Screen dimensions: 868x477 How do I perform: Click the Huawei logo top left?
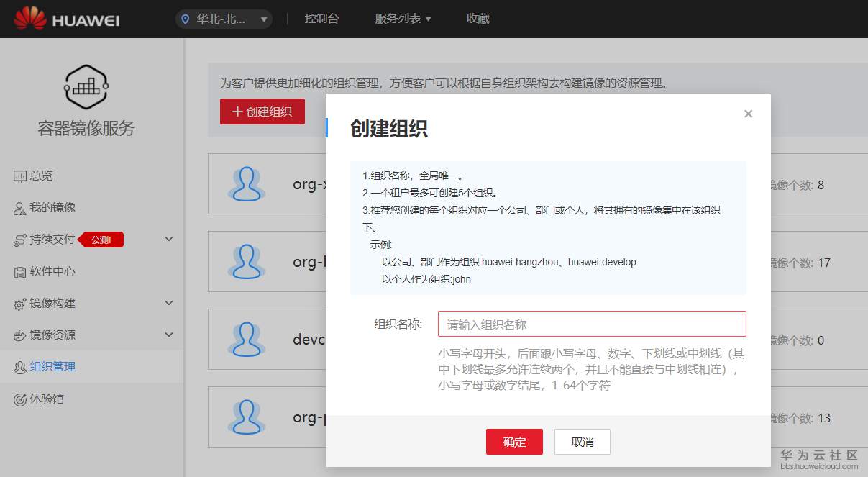64,19
